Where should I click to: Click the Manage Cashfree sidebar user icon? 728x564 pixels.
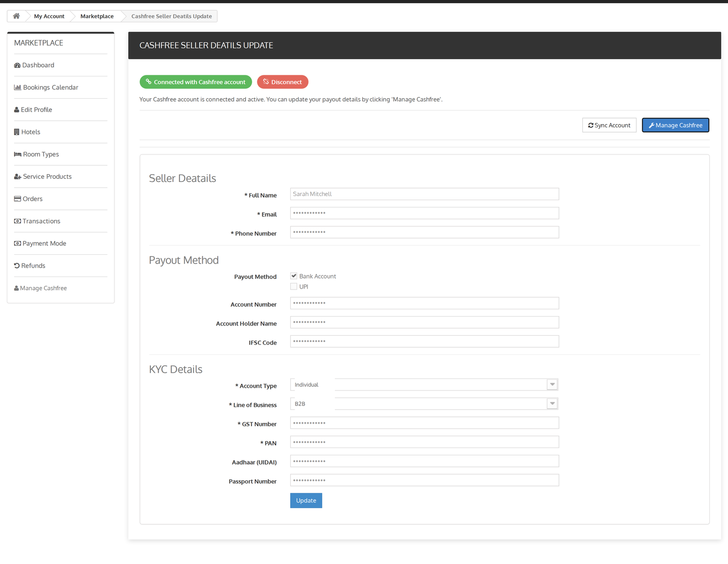pos(16,288)
